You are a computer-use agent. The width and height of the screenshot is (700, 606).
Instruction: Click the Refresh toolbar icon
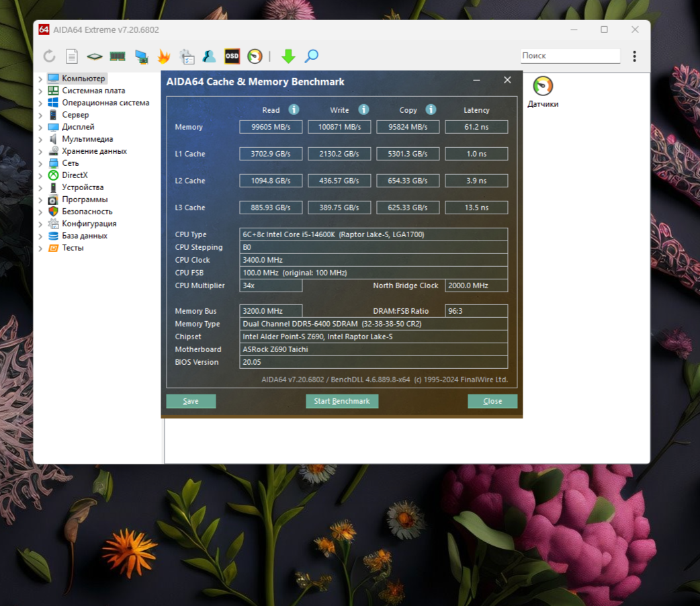click(49, 56)
